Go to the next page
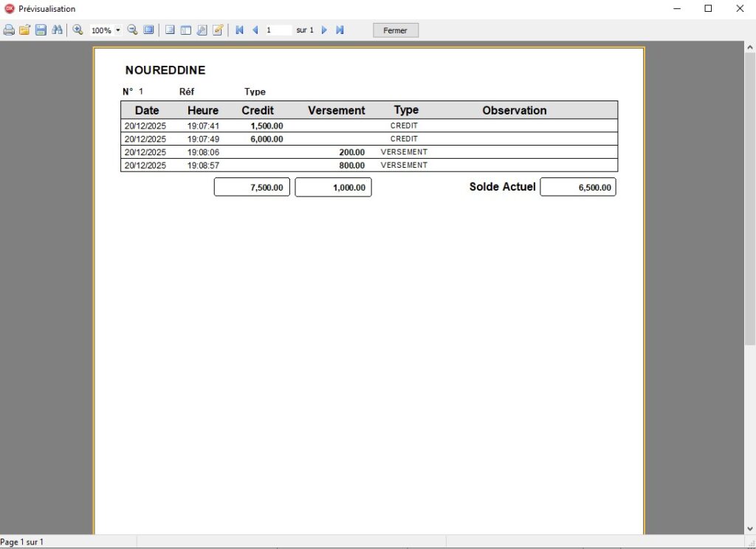756x549 pixels. (x=324, y=30)
